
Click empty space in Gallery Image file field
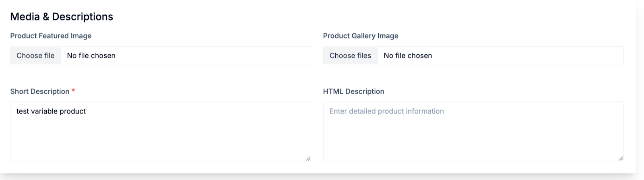[x=527, y=56]
